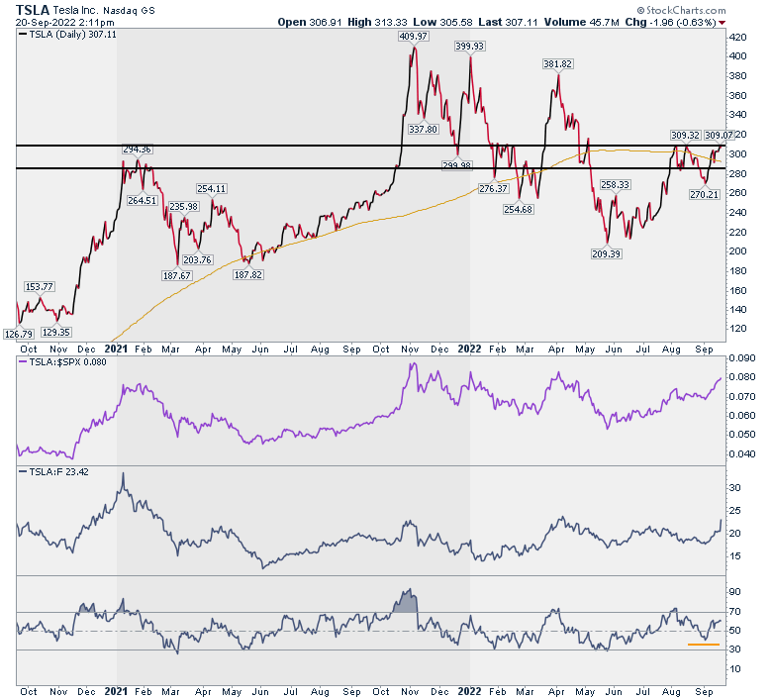Click the 129.35 price label
This screenshot has height=700, width=772.
point(56,333)
